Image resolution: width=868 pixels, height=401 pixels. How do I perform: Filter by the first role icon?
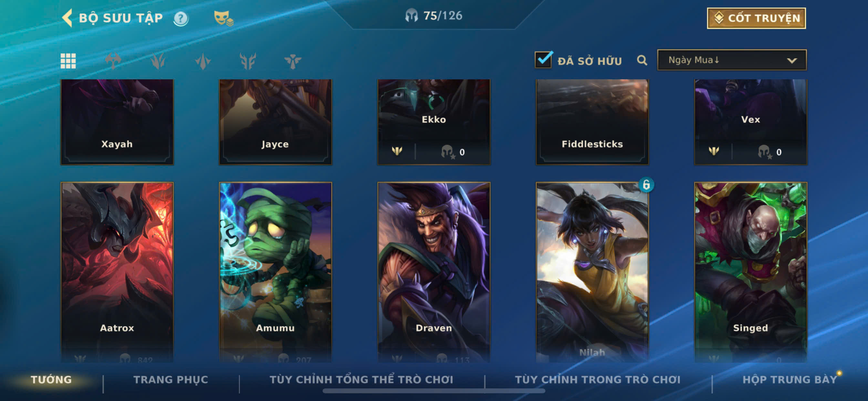(113, 61)
